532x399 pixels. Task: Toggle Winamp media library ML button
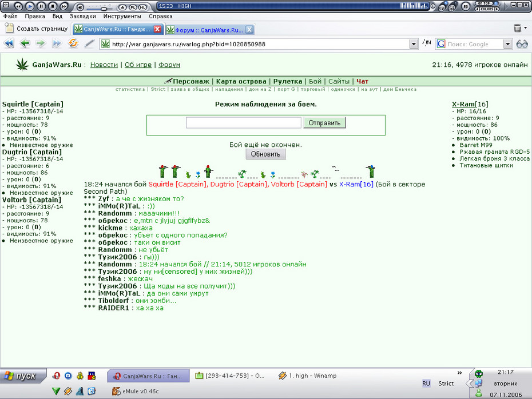(x=143, y=7)
